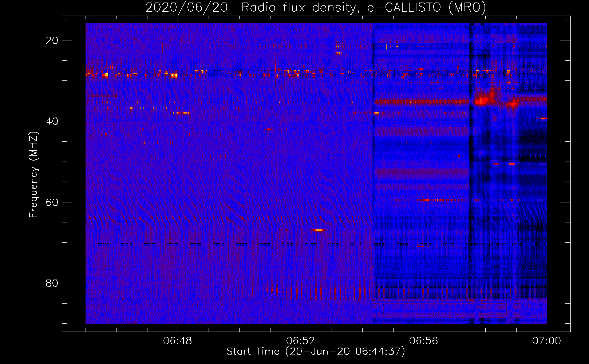Viewport: 589px width, 364px height.
Task: Click the '06:52' time tick label
Action: (x=301, y=341)
